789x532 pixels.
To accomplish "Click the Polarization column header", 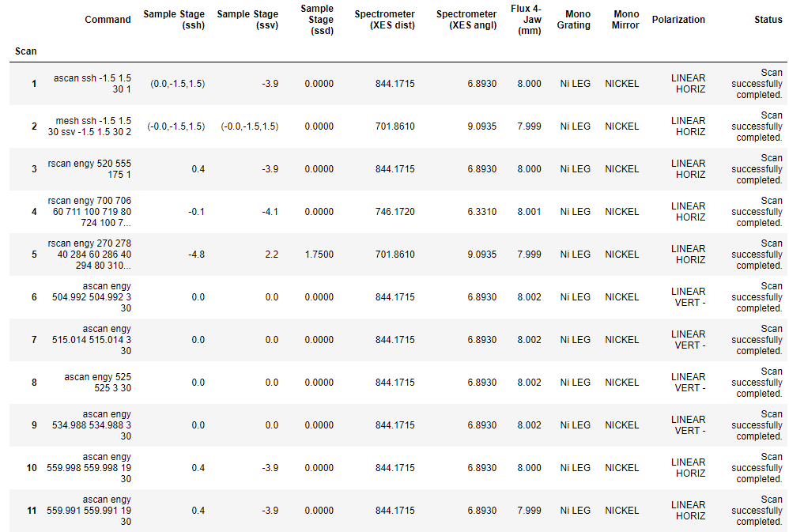I will (678, 20).
